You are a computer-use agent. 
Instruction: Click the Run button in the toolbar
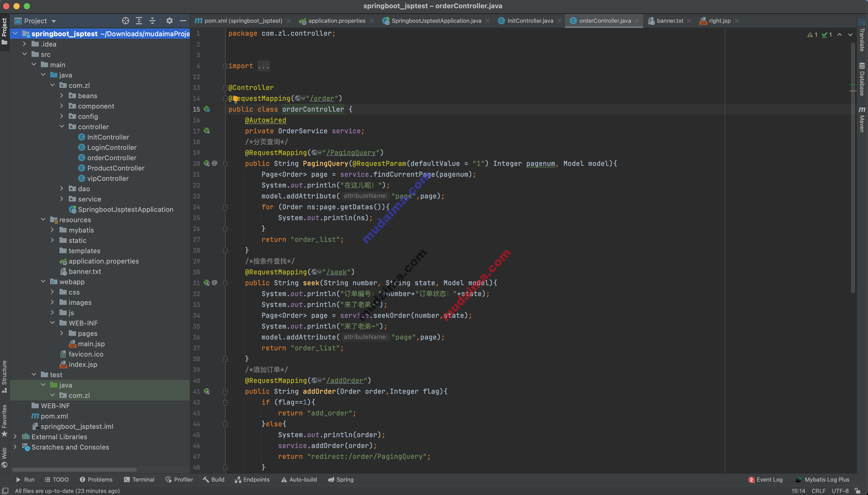coord(25,479)
